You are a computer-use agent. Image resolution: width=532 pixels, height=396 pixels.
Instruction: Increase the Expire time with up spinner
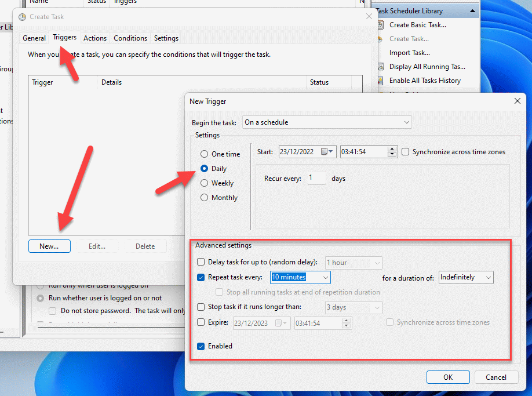[x=346, y=321]
